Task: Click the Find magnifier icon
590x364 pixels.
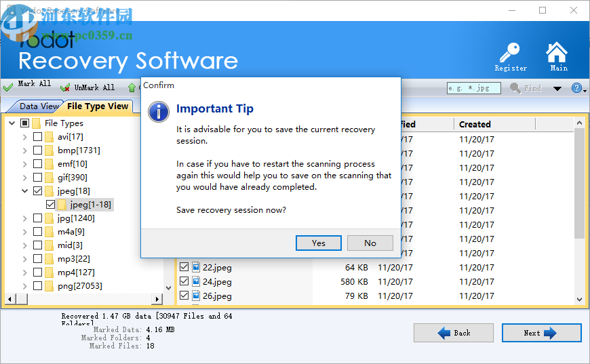Action: [x=515, y=88]
